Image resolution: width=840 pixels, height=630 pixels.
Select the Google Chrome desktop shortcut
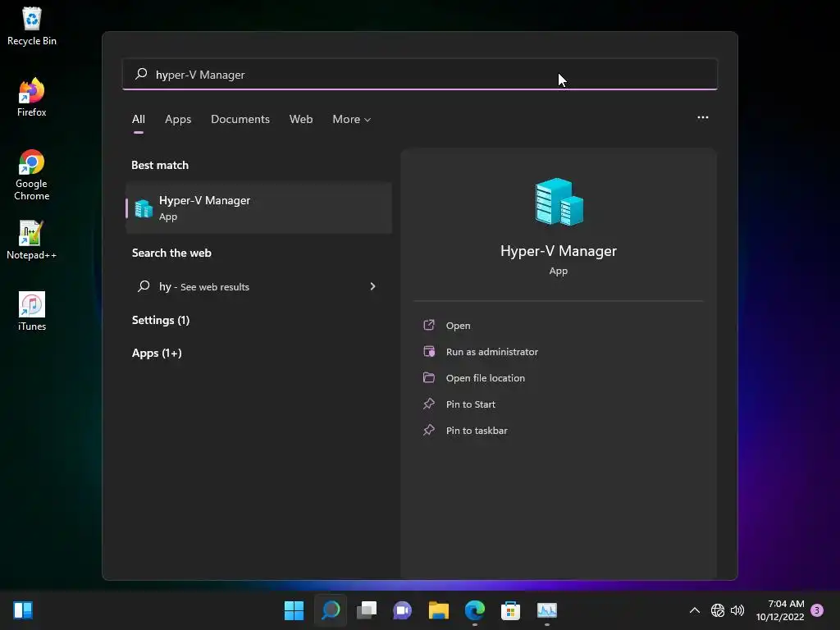tap(32, 175)
